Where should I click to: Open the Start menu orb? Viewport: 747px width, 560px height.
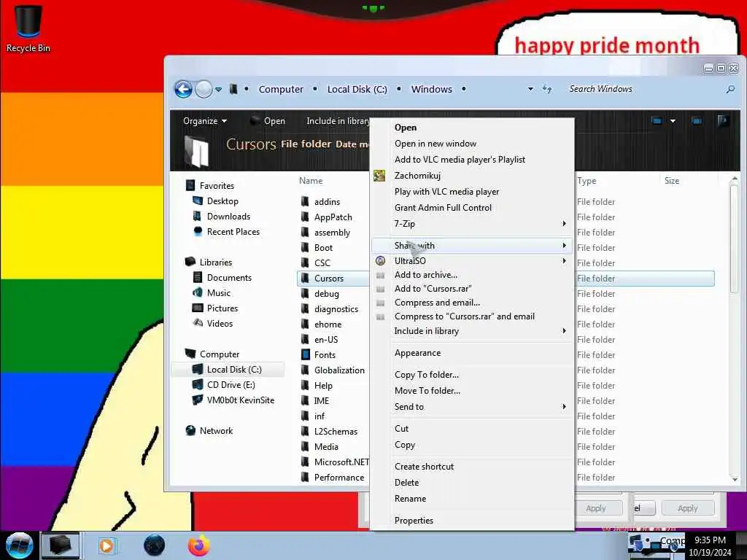(19, 545)
